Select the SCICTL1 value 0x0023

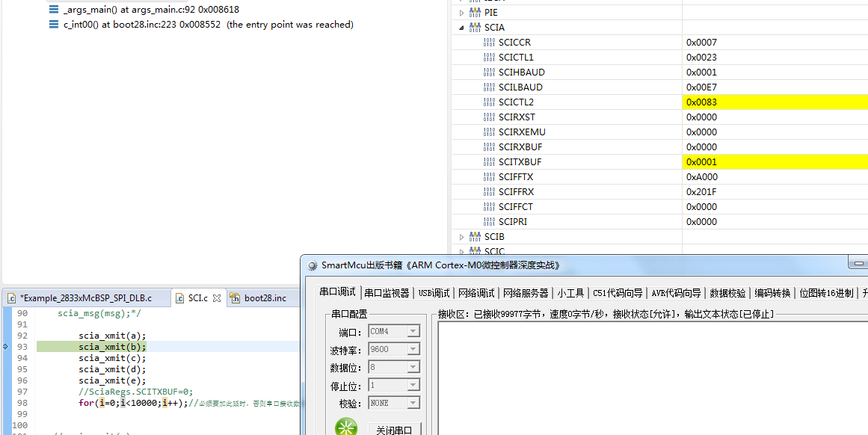click(701, 57)
